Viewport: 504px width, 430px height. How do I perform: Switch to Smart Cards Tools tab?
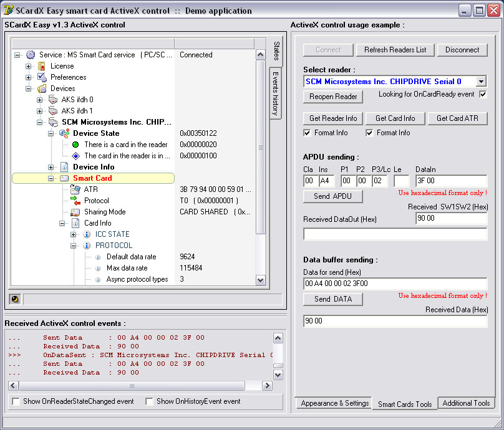click(405, 404)
